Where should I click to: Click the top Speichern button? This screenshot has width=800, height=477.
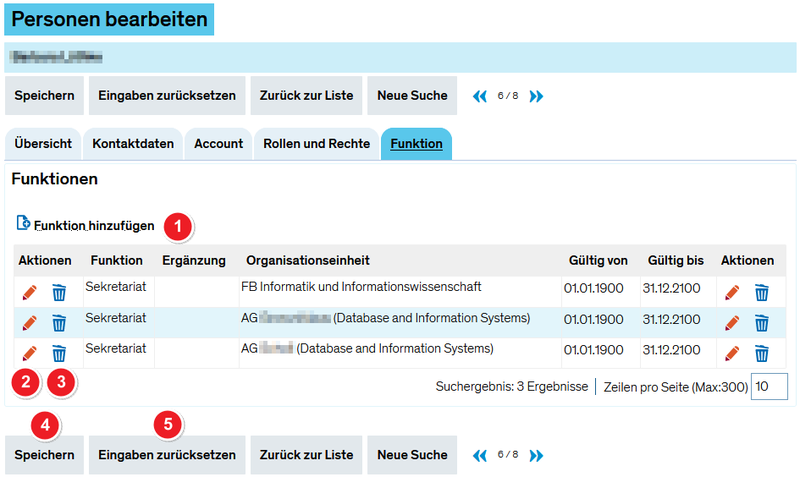coord(44,95)
